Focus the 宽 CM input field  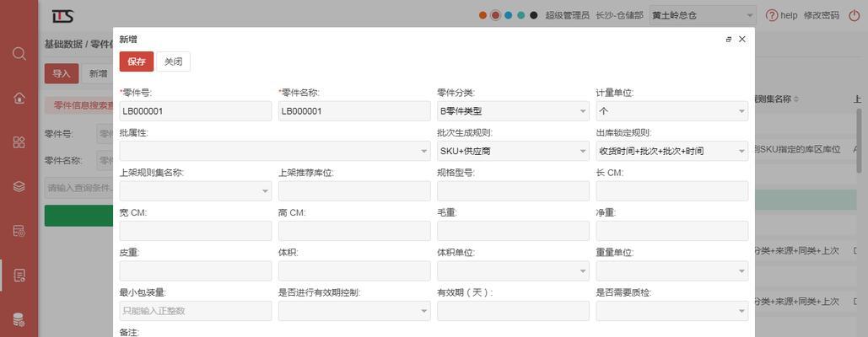coord(196,231)
